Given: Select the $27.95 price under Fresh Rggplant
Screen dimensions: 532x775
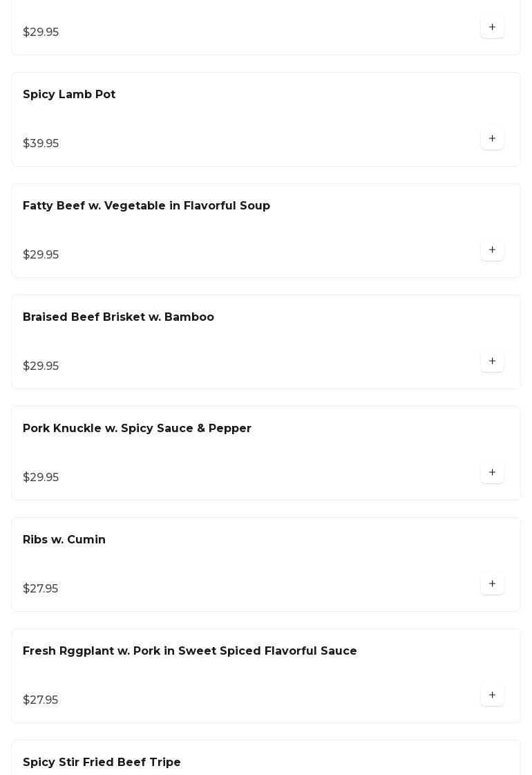Looking at the screenshot, I should click(x=41, y=700).
